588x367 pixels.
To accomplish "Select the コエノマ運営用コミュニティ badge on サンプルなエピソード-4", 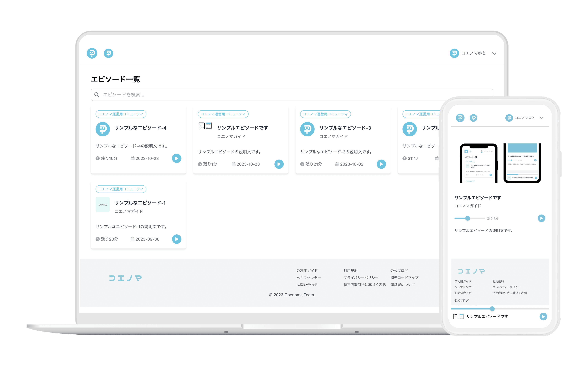I will 121,114.
